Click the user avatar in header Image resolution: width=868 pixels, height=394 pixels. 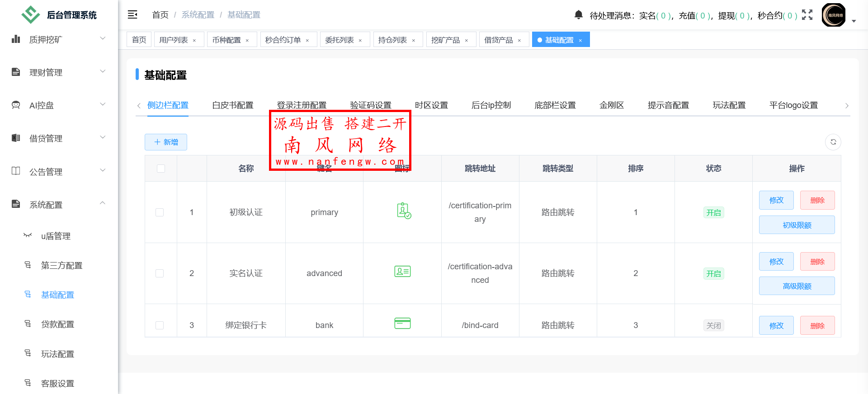pyautogui.click(x=833, y=15)
